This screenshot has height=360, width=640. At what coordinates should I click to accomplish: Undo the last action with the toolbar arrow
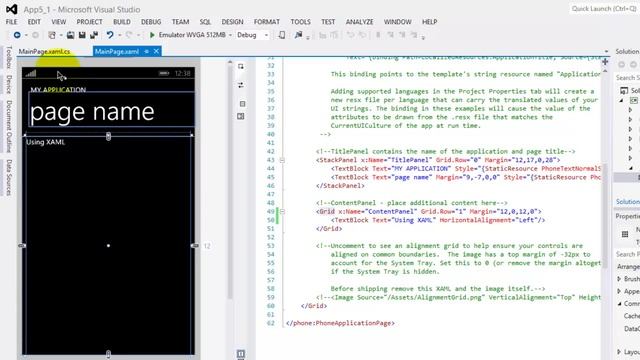coord(110,35)
